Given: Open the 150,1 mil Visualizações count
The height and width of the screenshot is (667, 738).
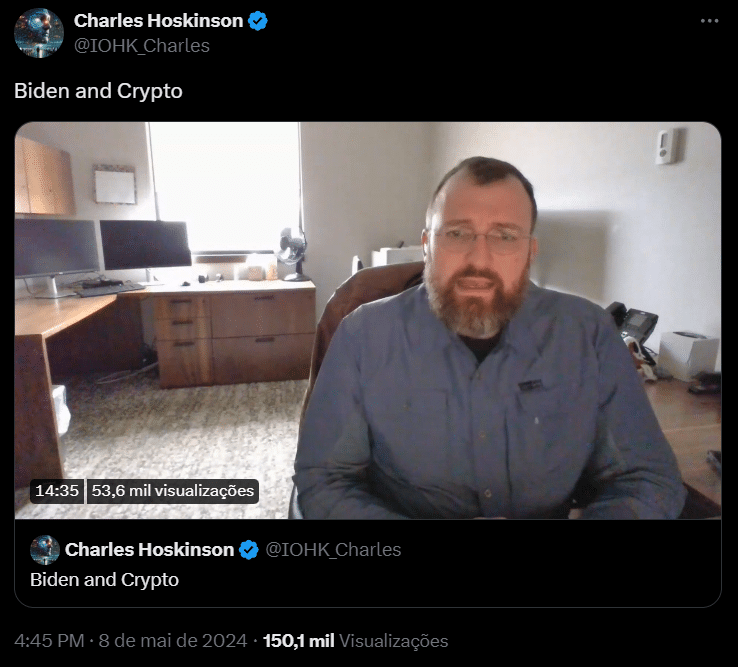Looking at the screenshot, I should coord(355,641).
